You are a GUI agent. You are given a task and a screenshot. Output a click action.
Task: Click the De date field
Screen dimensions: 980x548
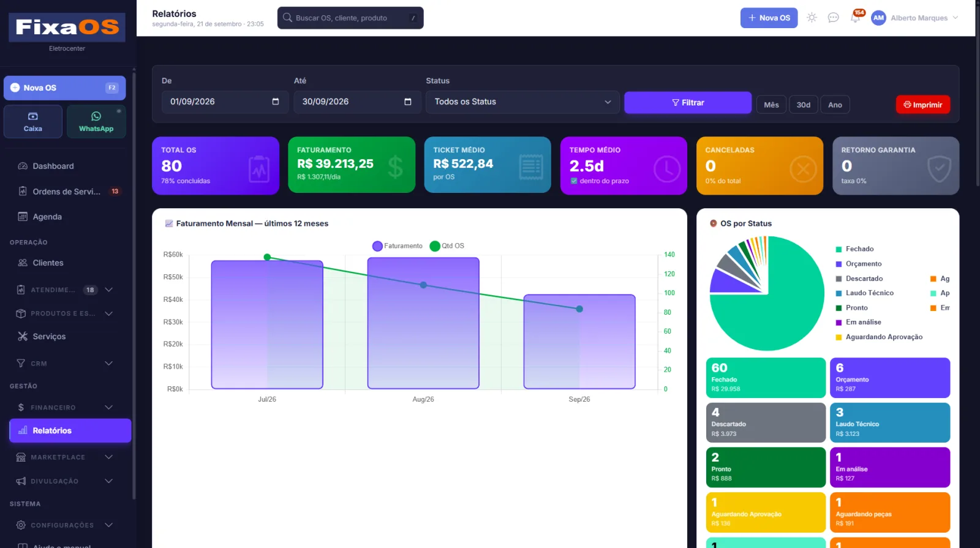(x=225, y=102)
